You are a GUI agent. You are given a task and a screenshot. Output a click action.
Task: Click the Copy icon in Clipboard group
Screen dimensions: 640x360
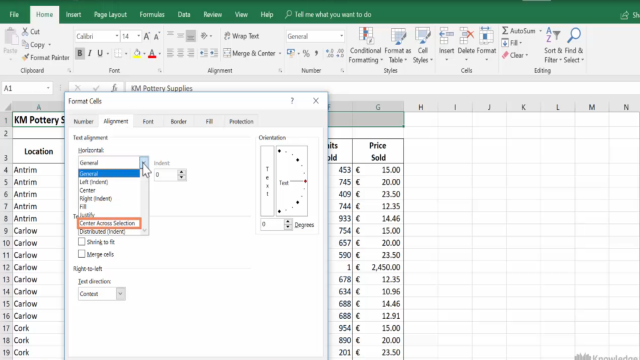tap(25, 44)
